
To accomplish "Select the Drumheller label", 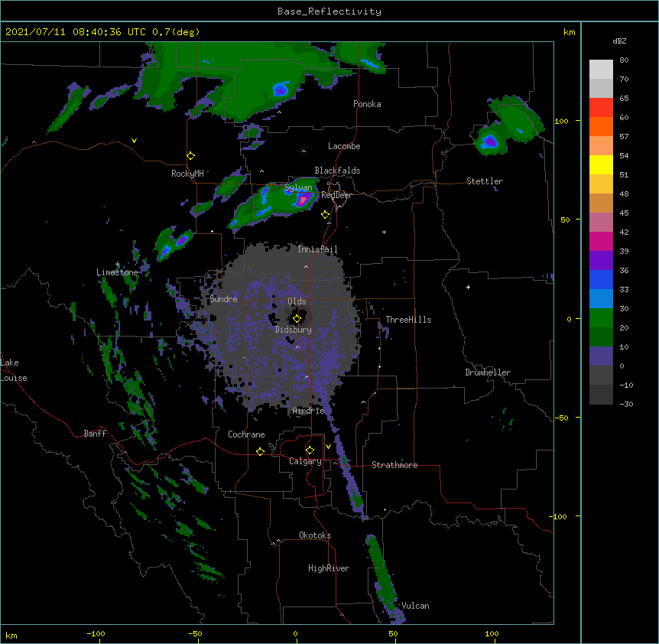I will click(488, 372).
